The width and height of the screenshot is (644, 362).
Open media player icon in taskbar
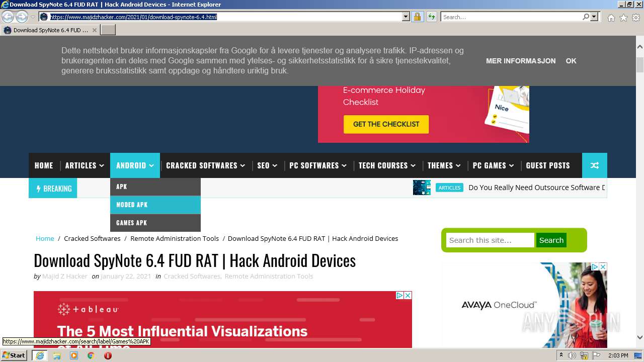74,355
